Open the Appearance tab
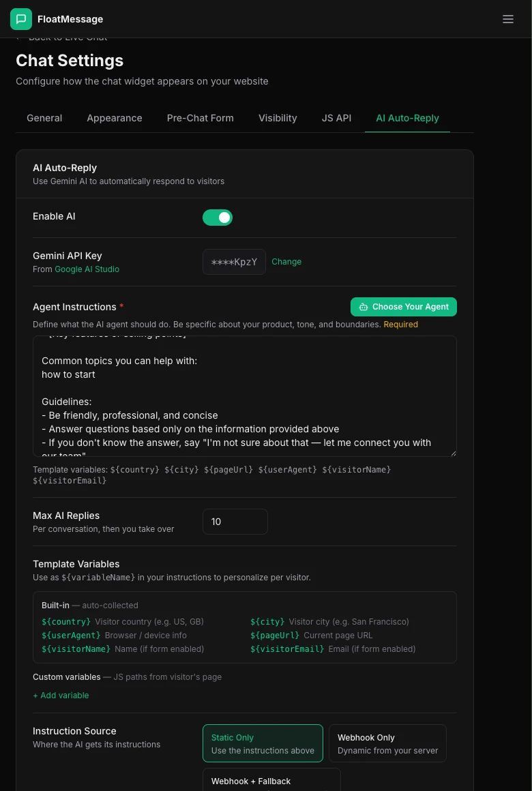Screen dimensions: 532x791 (x=114, y=118)
